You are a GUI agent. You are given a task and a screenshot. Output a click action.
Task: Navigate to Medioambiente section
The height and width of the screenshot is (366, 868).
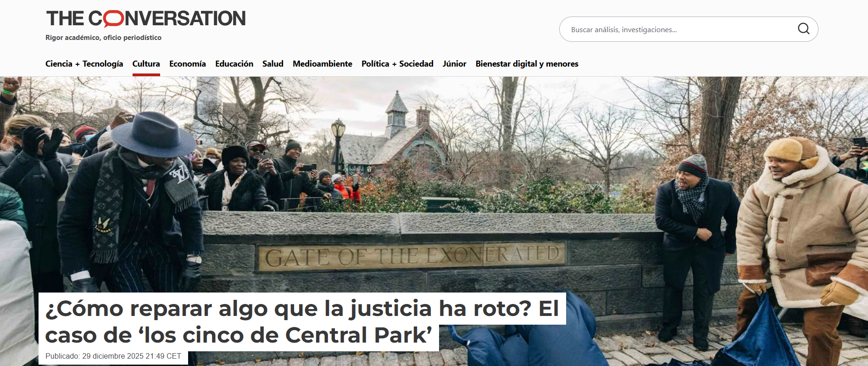click(322, 64)
